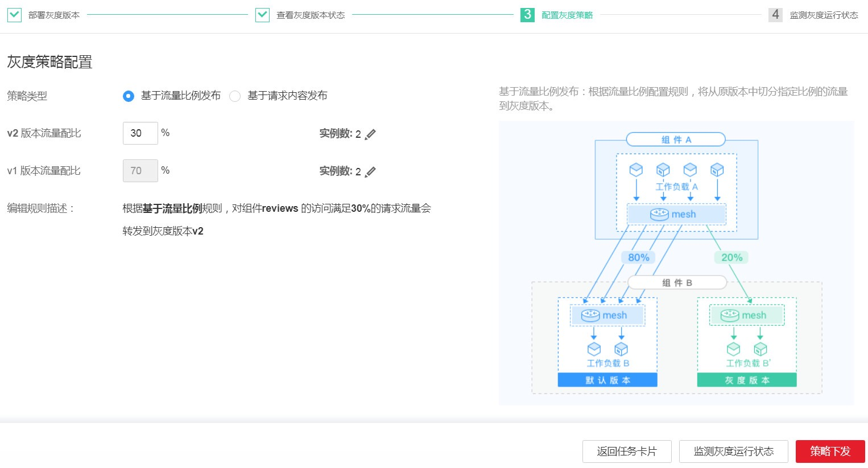Click the v1 实例数: 2 text
This screenshot has width=868, height=468.
tap(340, 171)
